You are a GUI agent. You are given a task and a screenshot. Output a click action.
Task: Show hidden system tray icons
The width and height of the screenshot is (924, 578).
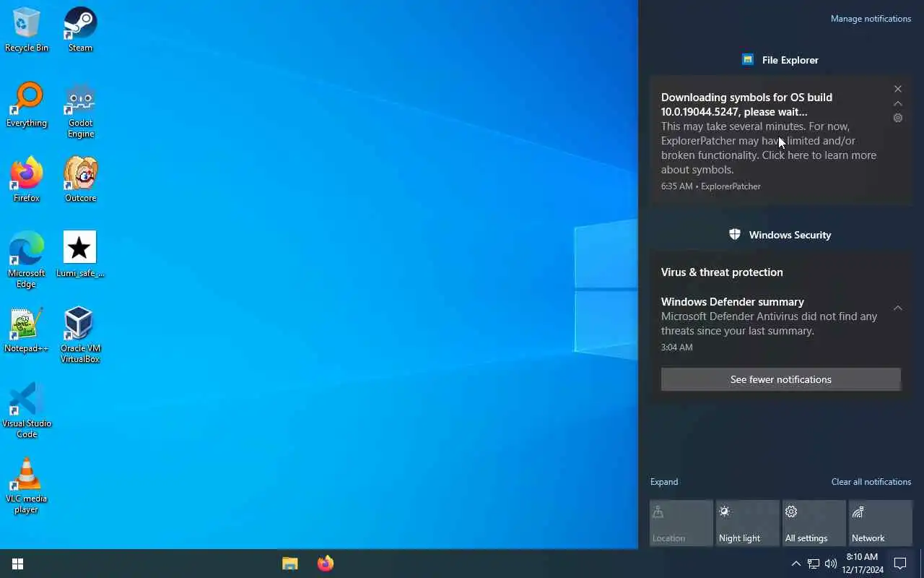click(x=796, y=564)
